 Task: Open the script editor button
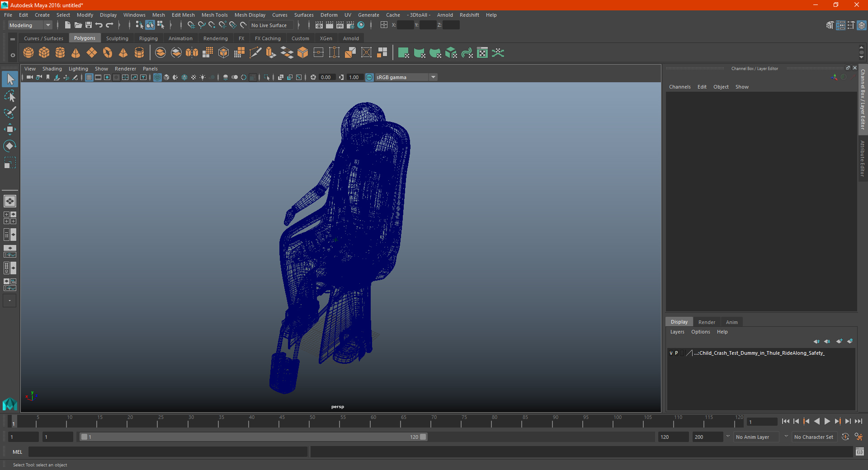[x=860, y=451]
